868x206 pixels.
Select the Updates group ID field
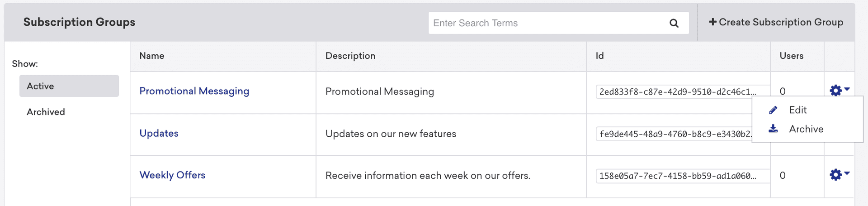(x=674, y=134)
